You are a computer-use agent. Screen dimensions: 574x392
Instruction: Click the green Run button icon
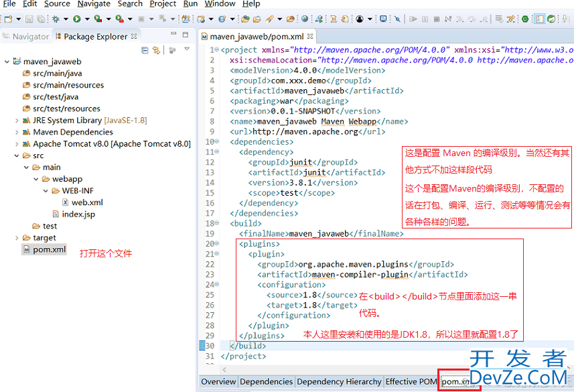[x=77, y=19]
